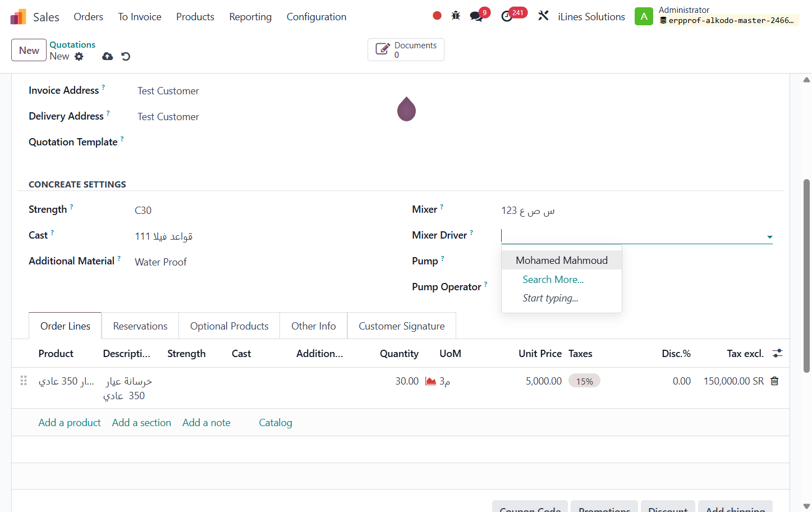Open the developer tools wrench icon
This screenshot has height=512, width=812.
(543, 16)
